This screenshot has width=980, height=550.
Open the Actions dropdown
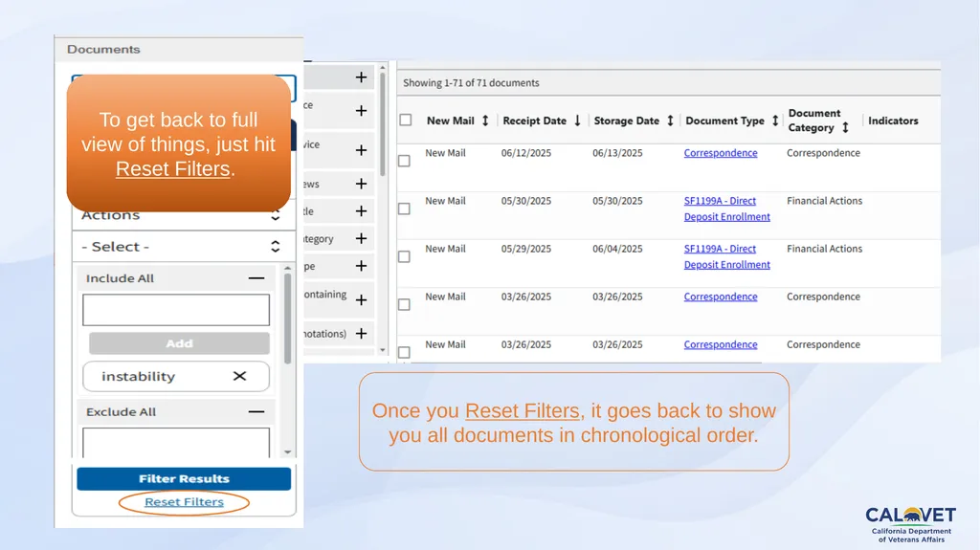coord(184,215)
